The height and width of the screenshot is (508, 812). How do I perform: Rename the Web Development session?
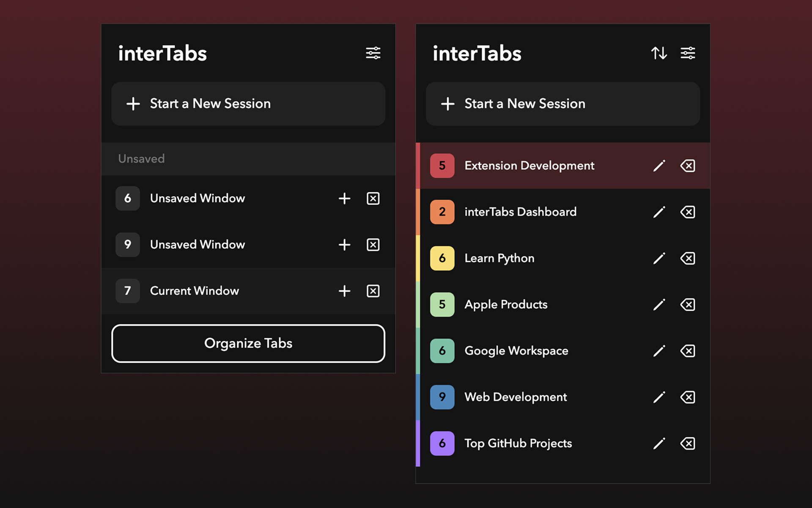coord(659,397)
